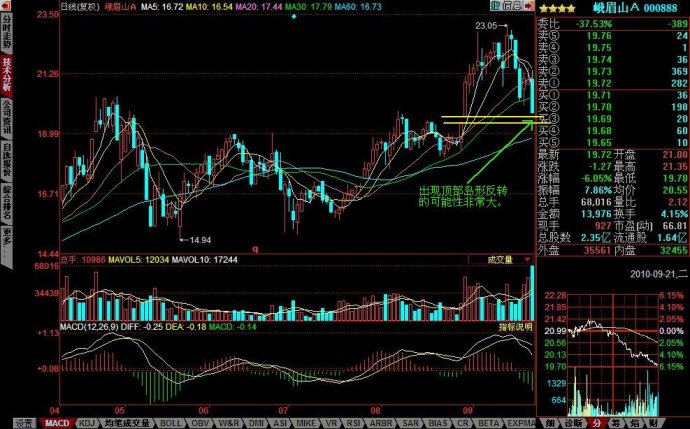The height and width of the screenshot is (429, 690).
Task: Click the 换手 4.15% value
Action: [674, 214]
